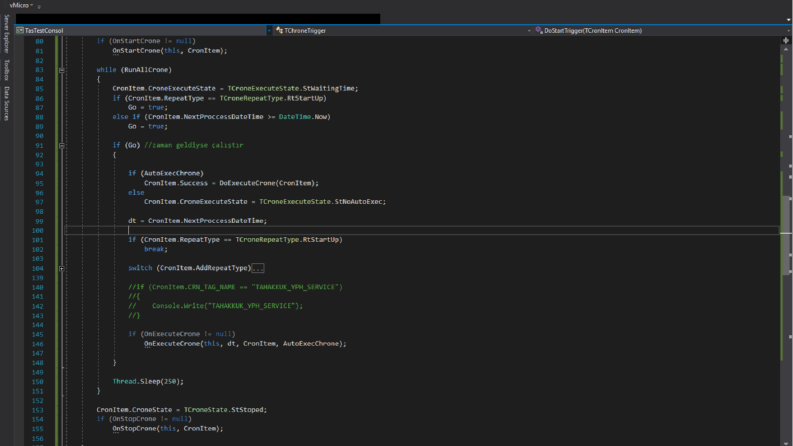Open the vMicro toolbar menu
The width and height of the screenshot is (793, 446).
pos(21,5)
